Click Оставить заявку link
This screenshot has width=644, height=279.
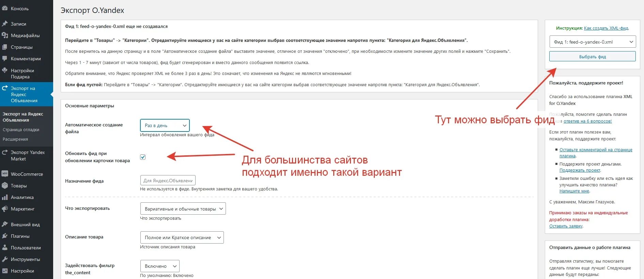566,226
